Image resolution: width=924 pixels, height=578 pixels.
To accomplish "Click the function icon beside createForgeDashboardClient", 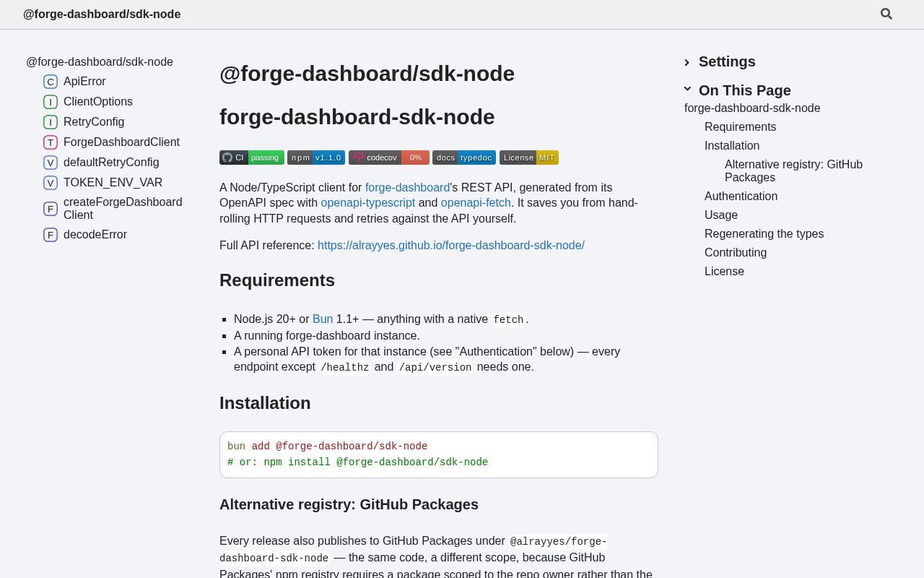I will click(x=51, y=209).
